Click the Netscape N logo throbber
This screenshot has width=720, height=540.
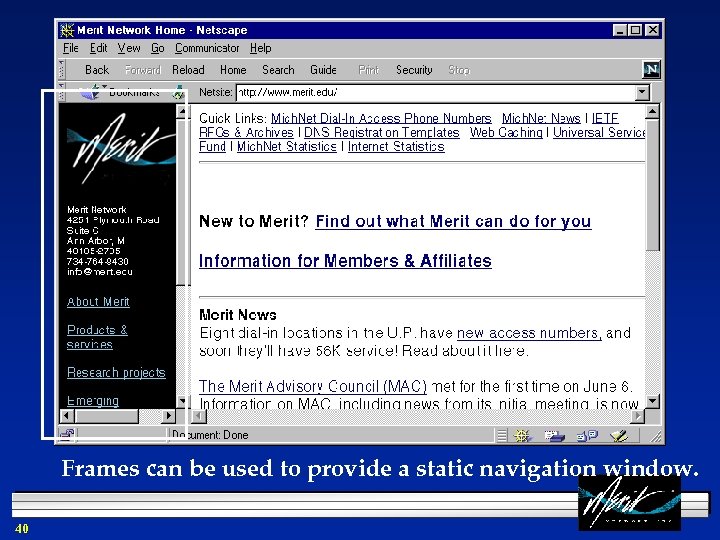(x=652, y=69)
